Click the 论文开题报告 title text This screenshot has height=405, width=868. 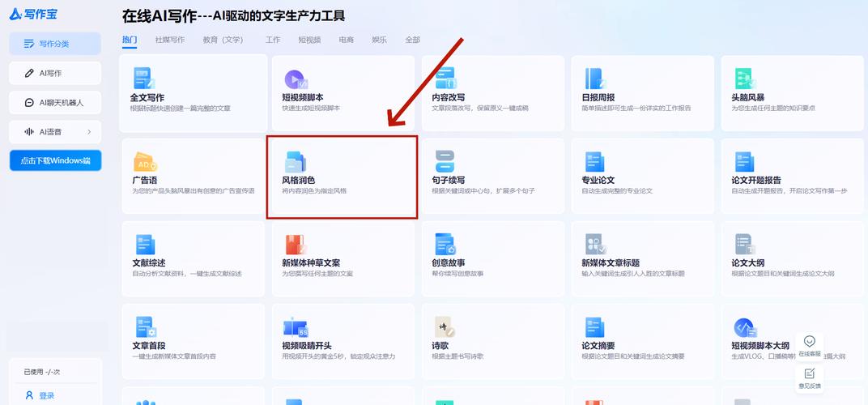[x=756, y=181]
